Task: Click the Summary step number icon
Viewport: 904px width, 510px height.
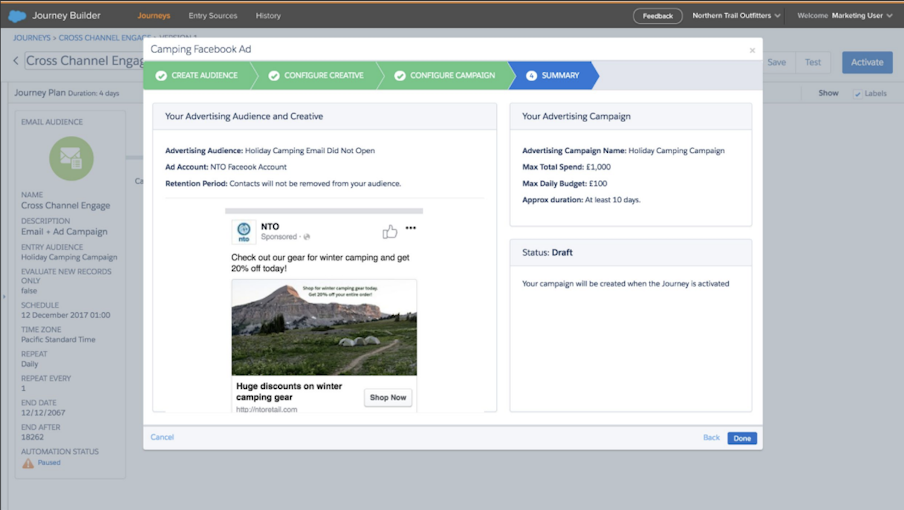Action: tap(531, 75)
